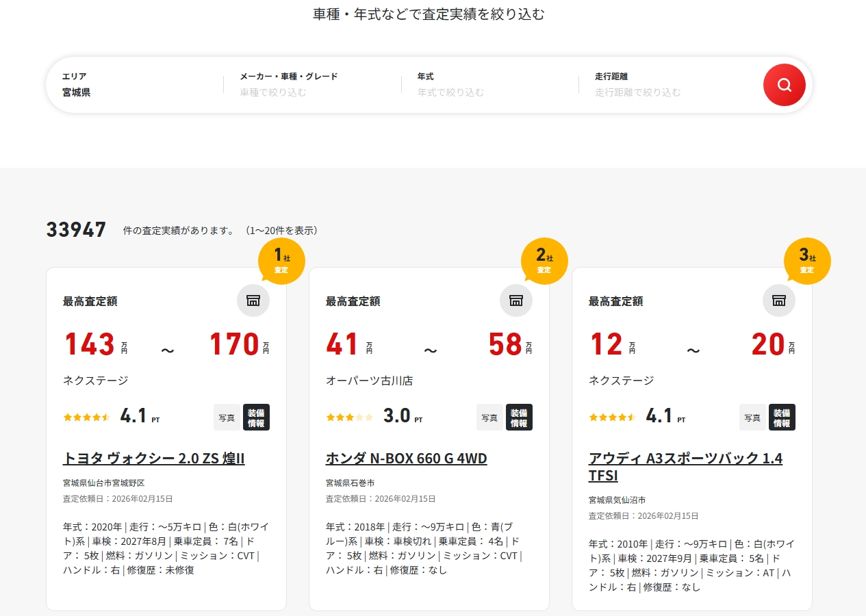
Task: Click star rating on Voxy card
Action: pyautogui.click(x=86, y=417)
